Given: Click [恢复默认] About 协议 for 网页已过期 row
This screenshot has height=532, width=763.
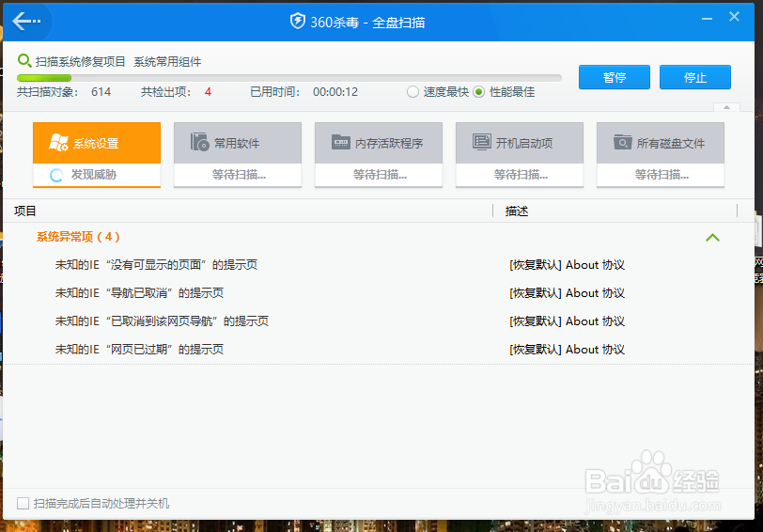Looking at the screenshot, I should (567, 350).
